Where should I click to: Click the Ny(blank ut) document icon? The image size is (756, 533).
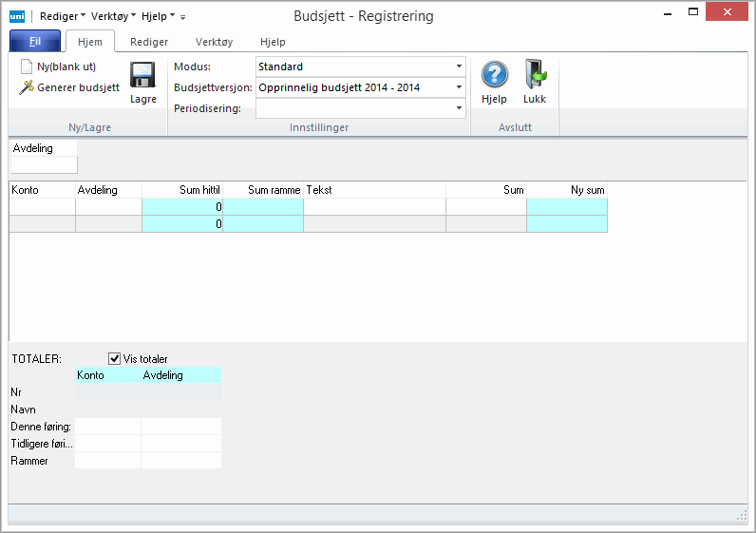point(27,67)
